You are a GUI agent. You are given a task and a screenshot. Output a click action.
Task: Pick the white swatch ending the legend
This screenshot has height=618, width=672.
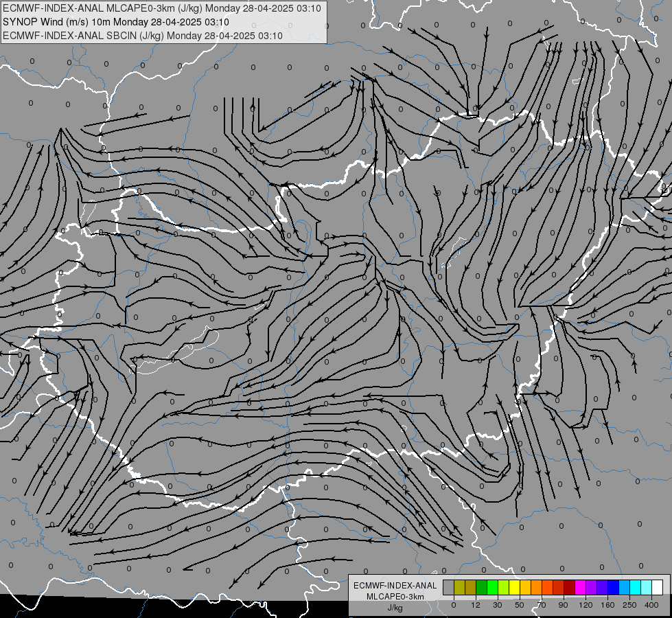[x=658, y=587]
